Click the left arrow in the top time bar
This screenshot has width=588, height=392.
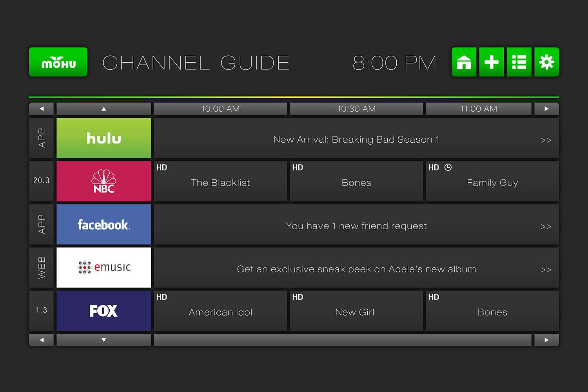tap(41, 109)
